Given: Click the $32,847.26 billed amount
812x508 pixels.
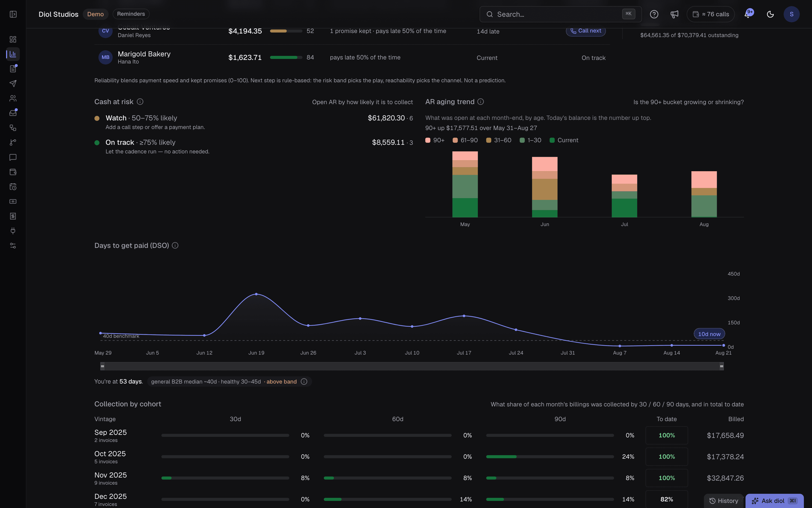Looking at the screenshot, I should (x=725, y=478).
